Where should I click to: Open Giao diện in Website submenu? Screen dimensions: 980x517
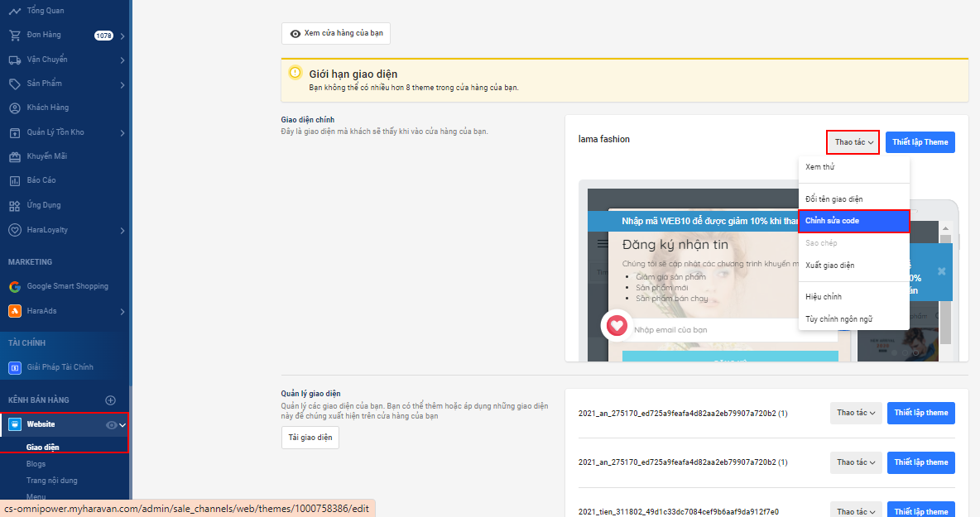coord(42,448)
